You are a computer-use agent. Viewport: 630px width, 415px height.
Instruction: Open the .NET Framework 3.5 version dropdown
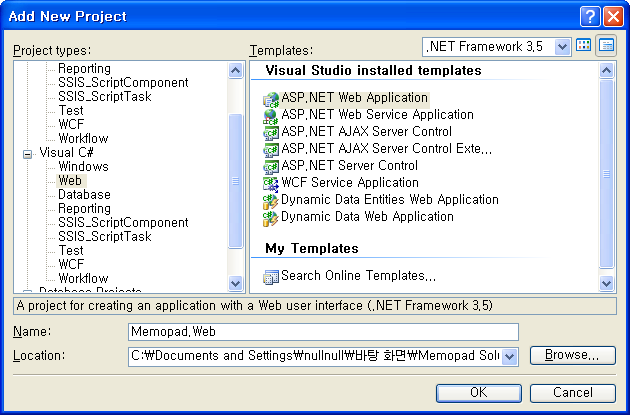point(562,47)
